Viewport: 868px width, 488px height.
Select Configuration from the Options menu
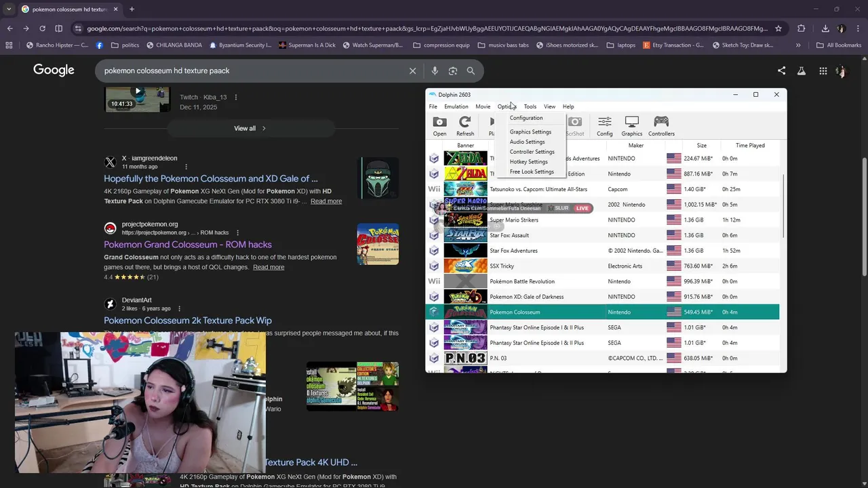point(526,118)
